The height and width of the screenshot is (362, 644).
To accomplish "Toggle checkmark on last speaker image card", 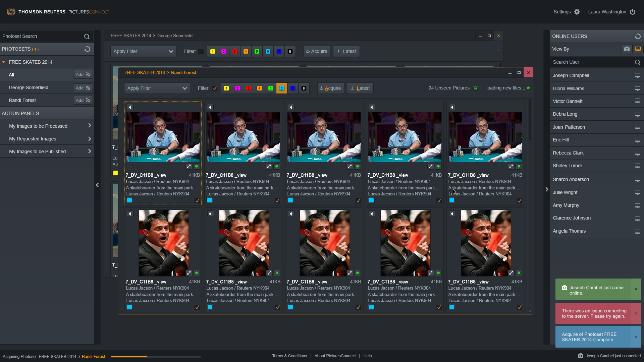I will (520, 307).
